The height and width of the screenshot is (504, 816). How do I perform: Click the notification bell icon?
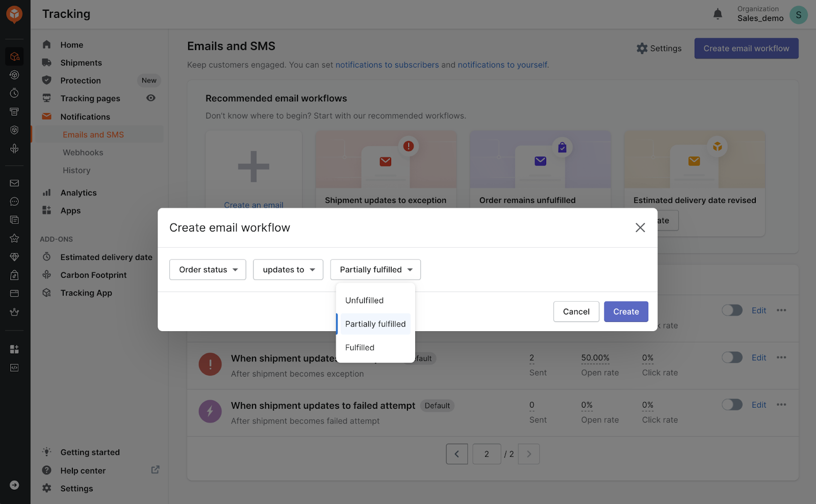pos(718,14)
